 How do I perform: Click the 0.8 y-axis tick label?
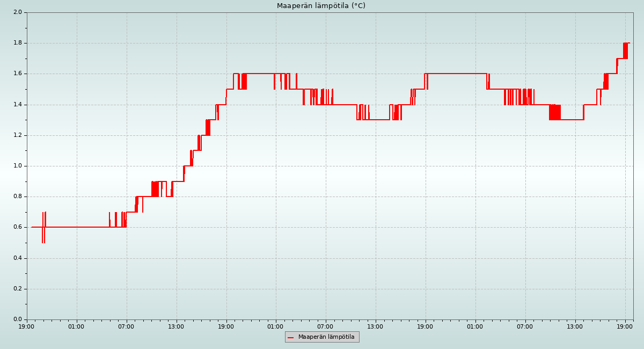pos(17,197)
